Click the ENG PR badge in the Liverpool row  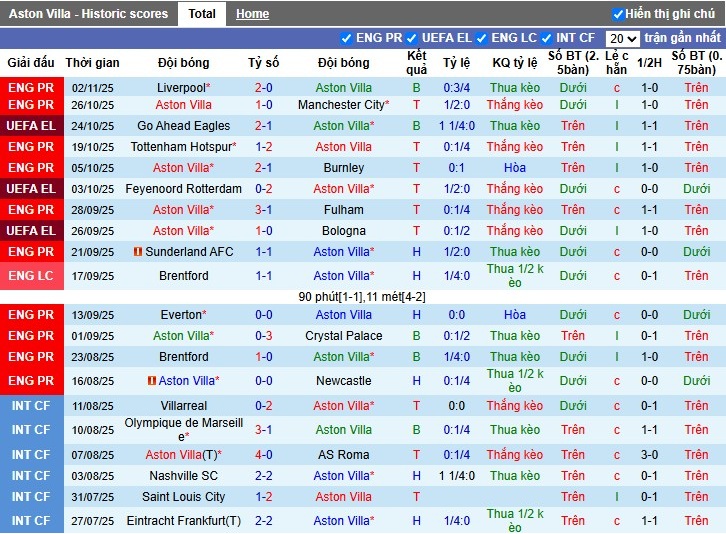(x=31, y=88)
